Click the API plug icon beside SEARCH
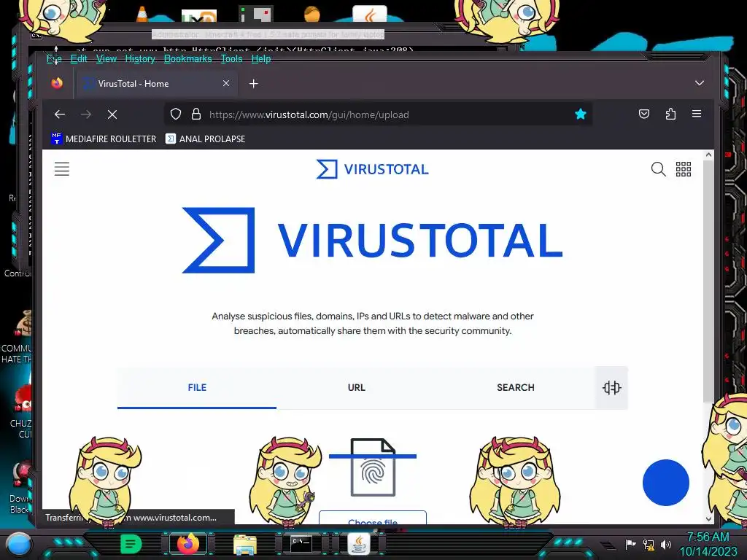Viewport: 747px width, 560px height. pos(612,388)
